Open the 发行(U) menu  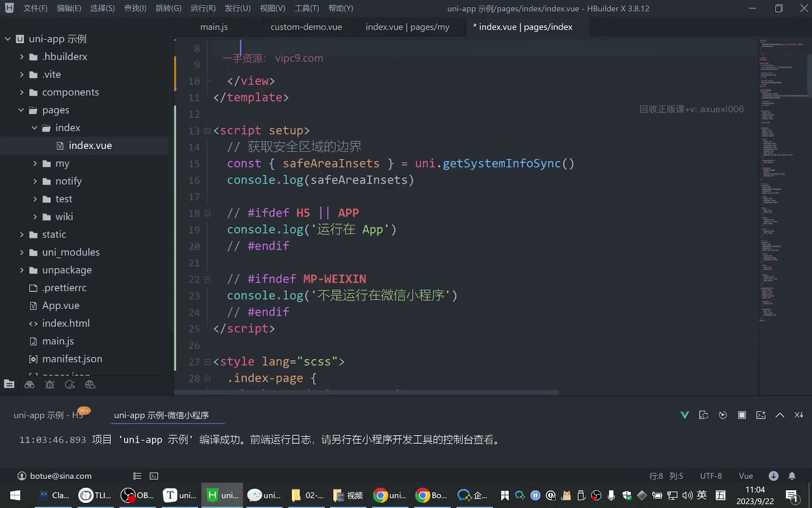(238, 8)
